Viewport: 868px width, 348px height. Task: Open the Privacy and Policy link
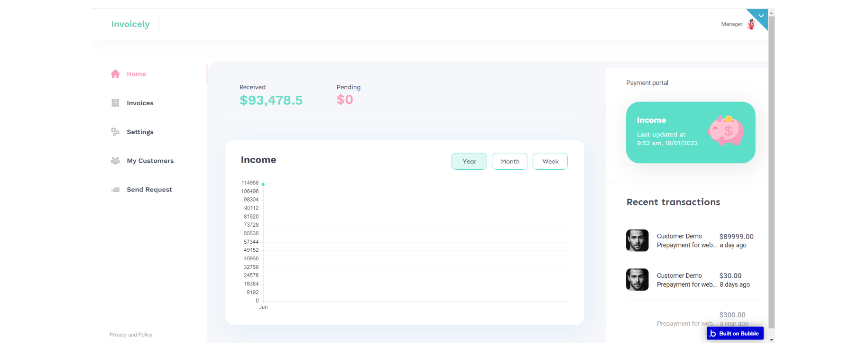(131, 335)
